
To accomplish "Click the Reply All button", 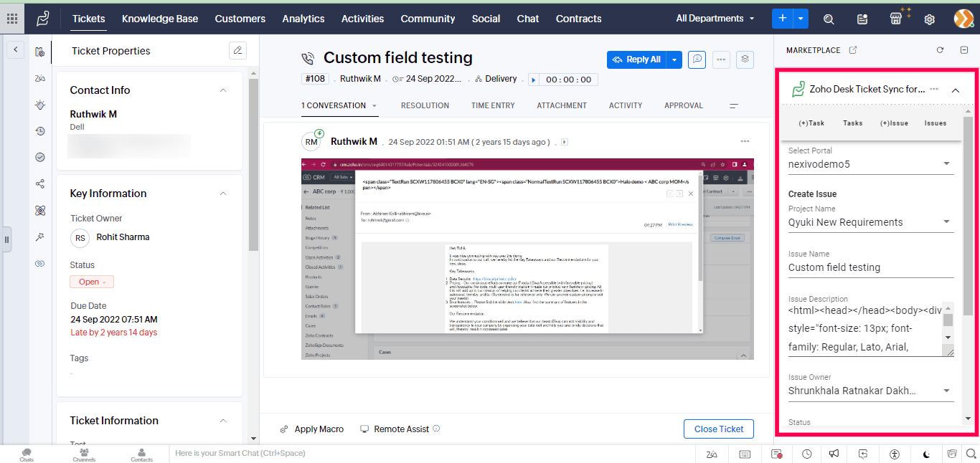I will click(x=637, y=60).
